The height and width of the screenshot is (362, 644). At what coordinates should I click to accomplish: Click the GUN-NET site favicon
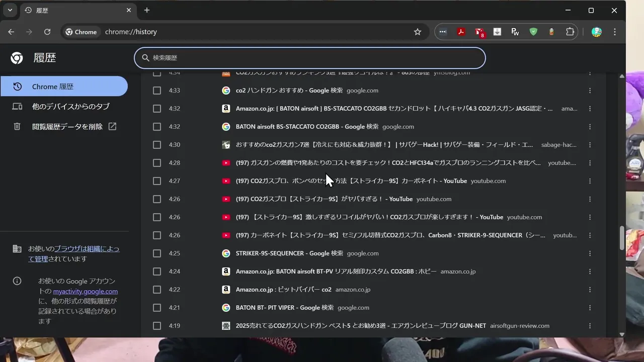(x=226, y=326)
